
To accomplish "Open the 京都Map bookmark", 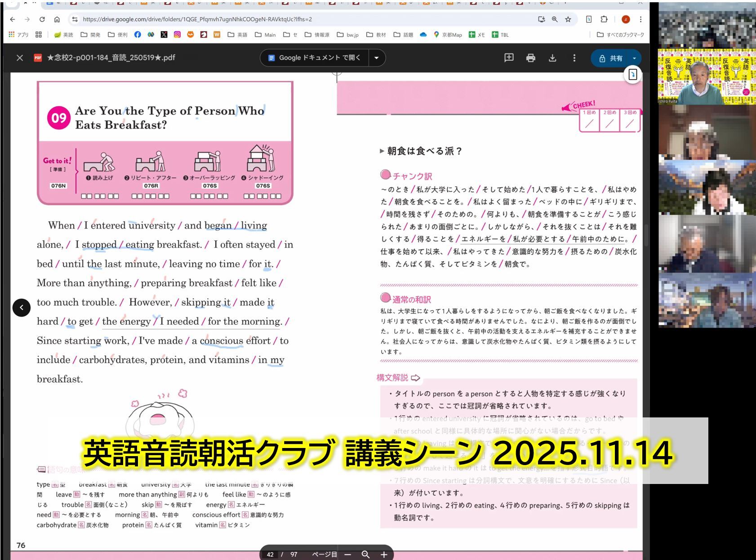I will coord(448,35).
